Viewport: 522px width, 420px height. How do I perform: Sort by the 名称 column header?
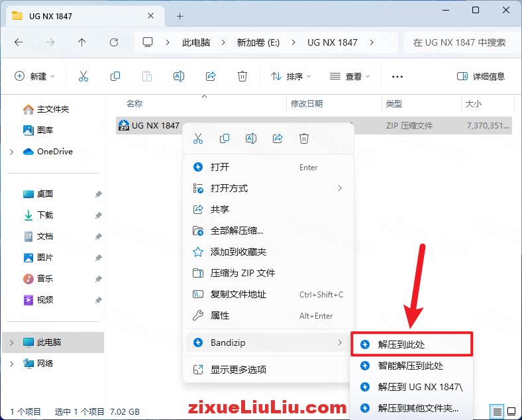135,103
